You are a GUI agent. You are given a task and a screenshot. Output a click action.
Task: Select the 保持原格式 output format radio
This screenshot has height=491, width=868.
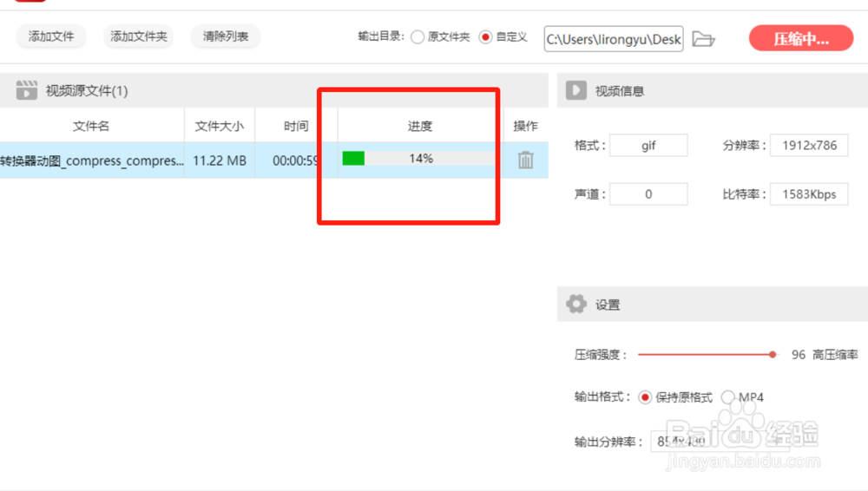pos(645,397)
